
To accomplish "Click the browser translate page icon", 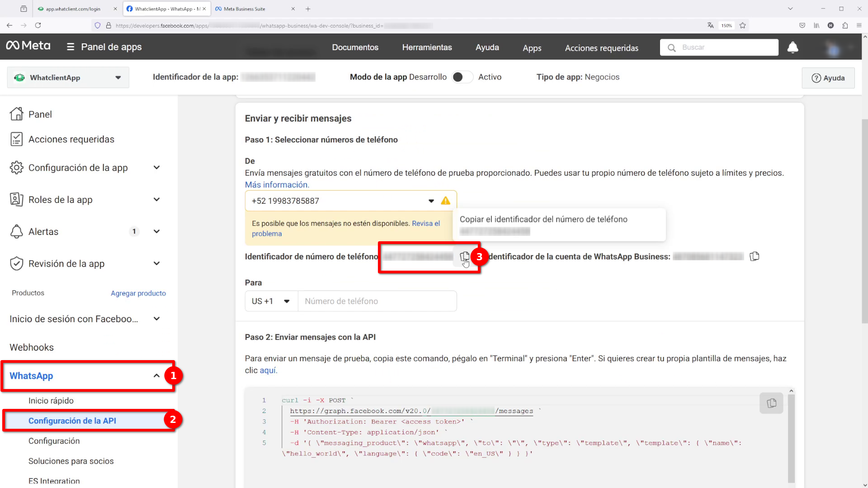I will (x=710, y=25).
